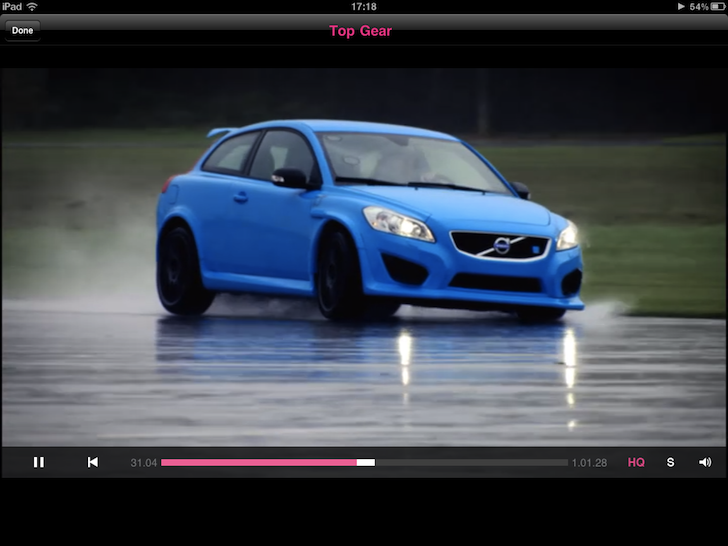
Task: Click the total duration 1.01.28
Action: [589, 463]
